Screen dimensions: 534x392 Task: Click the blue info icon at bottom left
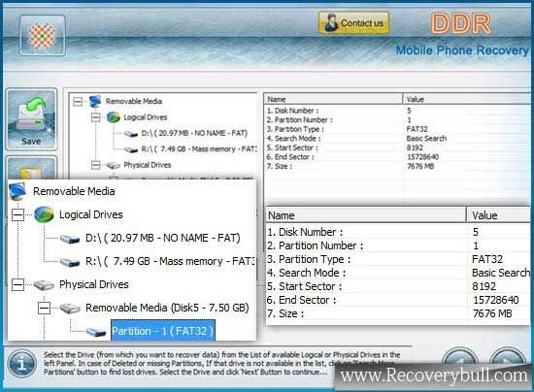point(21,364)
